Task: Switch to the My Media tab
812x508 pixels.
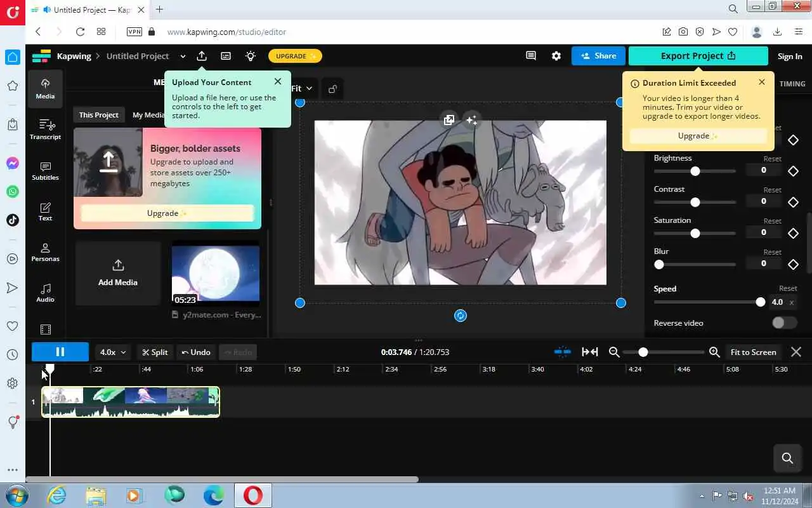Action: 148,115
